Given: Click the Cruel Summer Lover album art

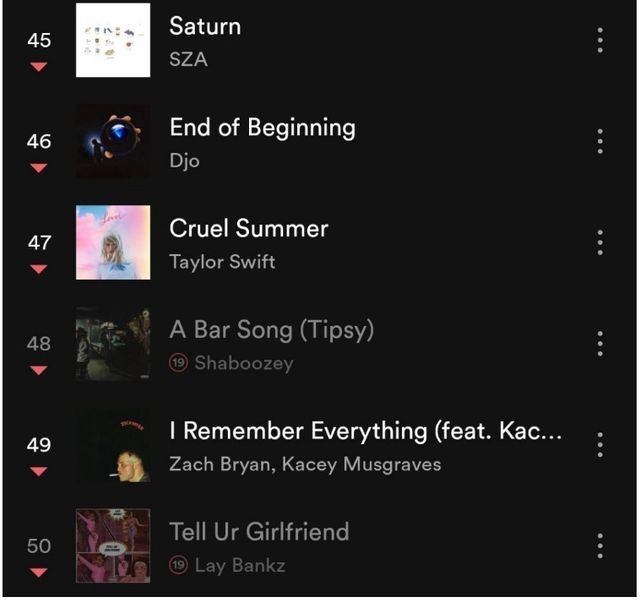Looking at the screenshot, I should pos(113,242).
